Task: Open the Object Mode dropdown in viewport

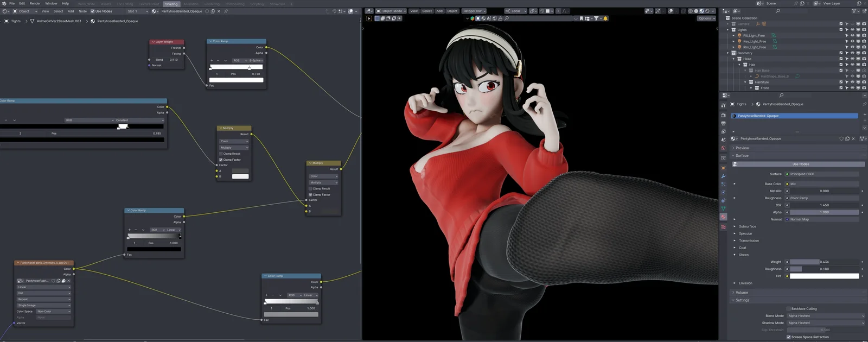Action: [x=392, y=11]
